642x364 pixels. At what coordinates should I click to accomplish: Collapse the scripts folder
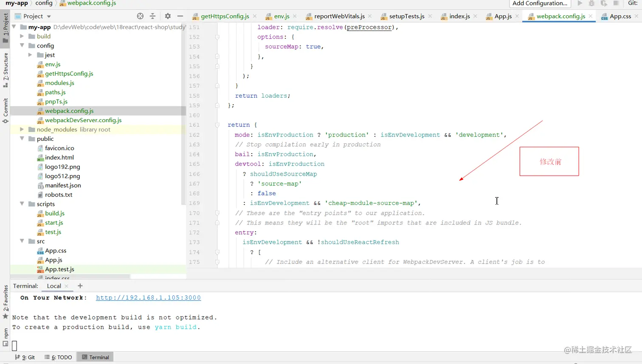[x=22, y=204]
